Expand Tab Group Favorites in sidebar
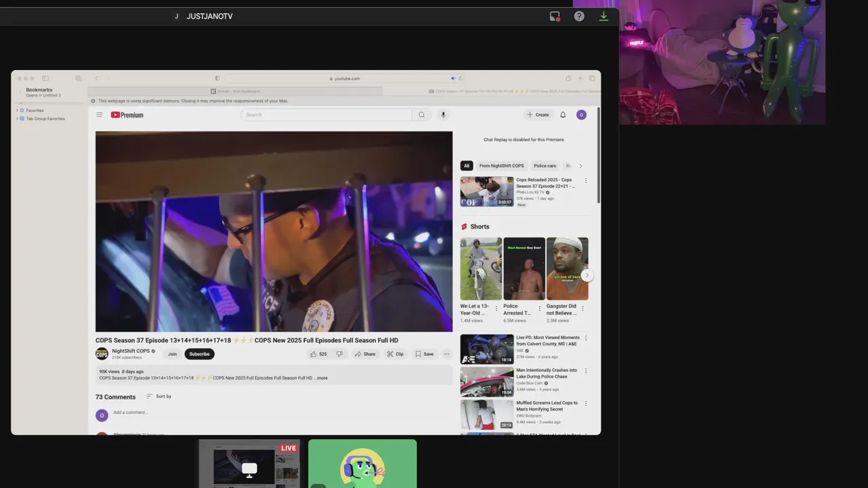Viewport: 868px width, 488px height. coord(17,119)
